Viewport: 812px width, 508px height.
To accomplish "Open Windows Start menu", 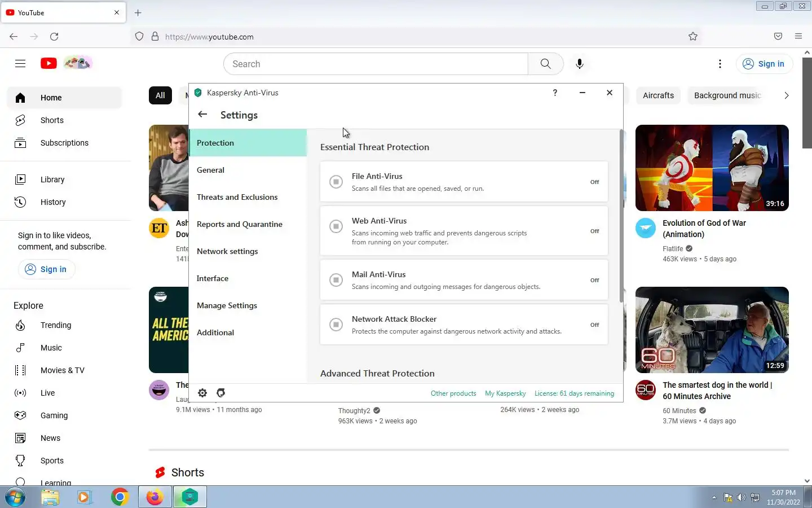I will tap(15, 497).
